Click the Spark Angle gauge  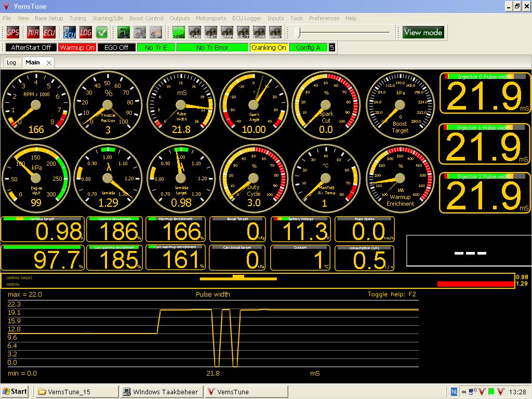pos(254,105)
